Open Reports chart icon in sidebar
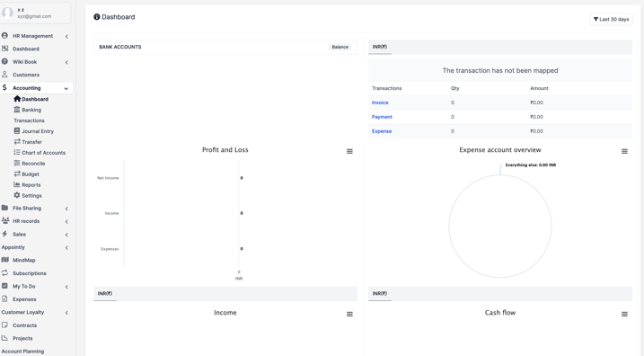The height and width of the screenshot is (356, 644). [17, 184]
